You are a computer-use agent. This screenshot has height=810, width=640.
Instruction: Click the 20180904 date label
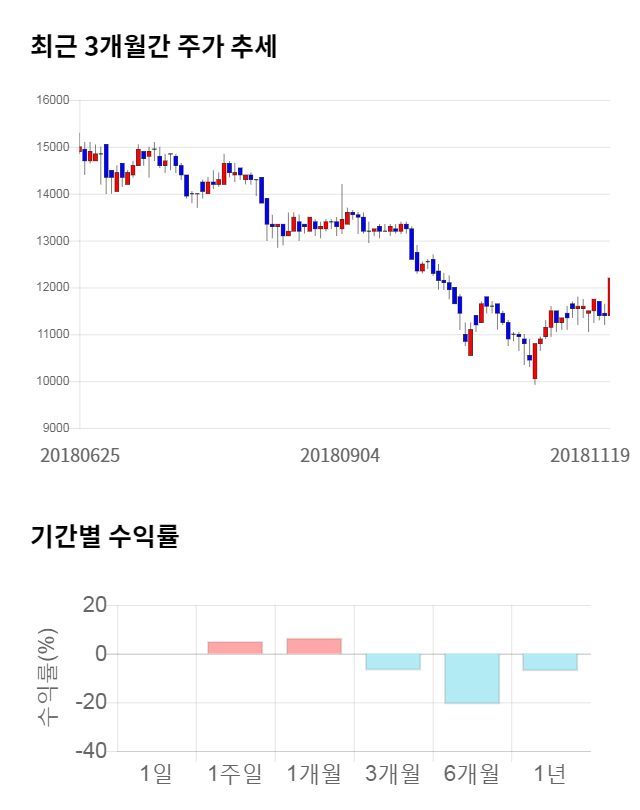coord(340,455)
